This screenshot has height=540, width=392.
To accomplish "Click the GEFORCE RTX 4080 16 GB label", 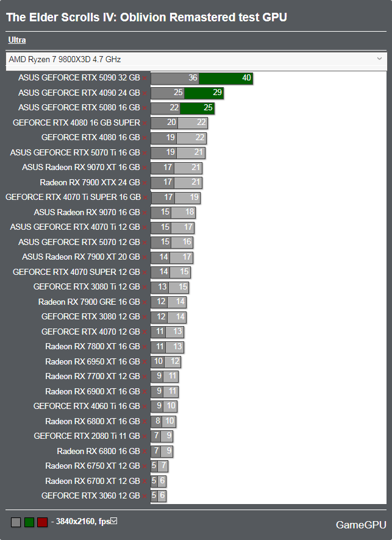I will click(91, 137).
